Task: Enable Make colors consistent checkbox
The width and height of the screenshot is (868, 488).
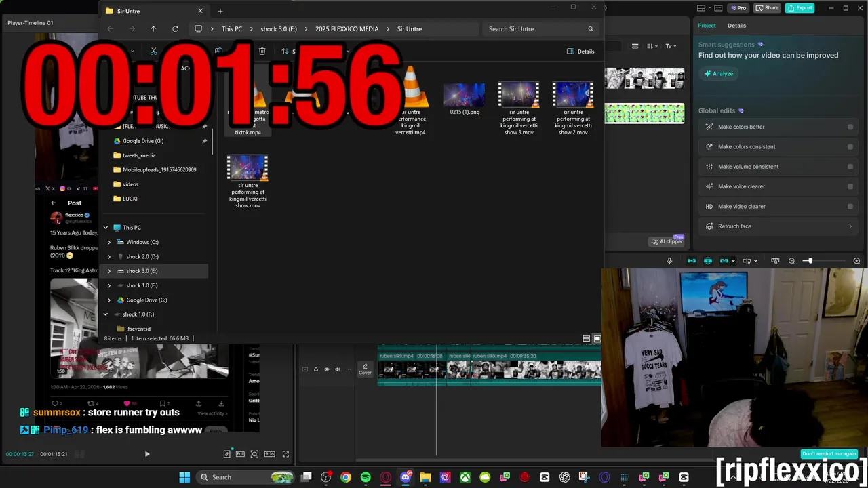Action: click(x=850, y=146)
